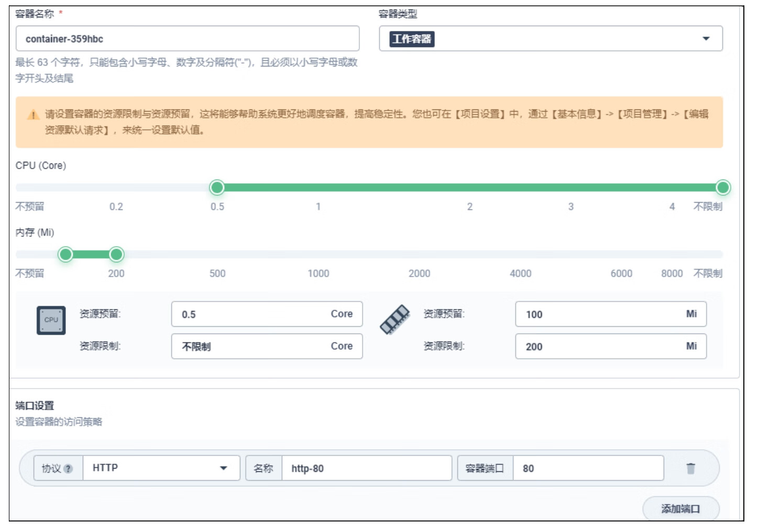Image resolution: width=758 pixels, height=532 pixels.
Task: Expand the HTTP protocol dropdown
Action: [x=223, y=468]
